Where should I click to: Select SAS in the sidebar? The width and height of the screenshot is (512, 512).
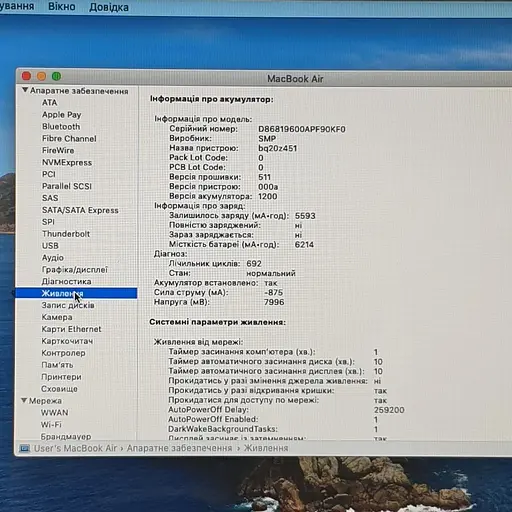click(50, 198)
